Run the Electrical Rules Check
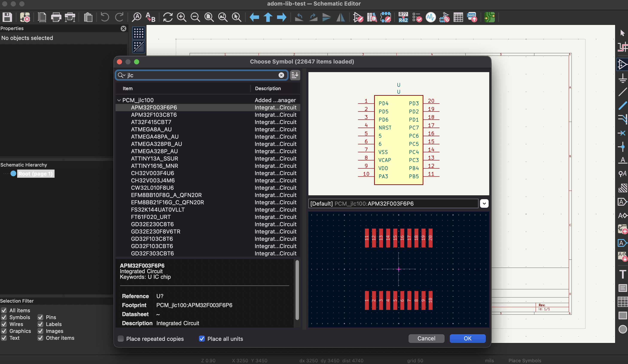 pyautogui.click(x=417, y=17)
